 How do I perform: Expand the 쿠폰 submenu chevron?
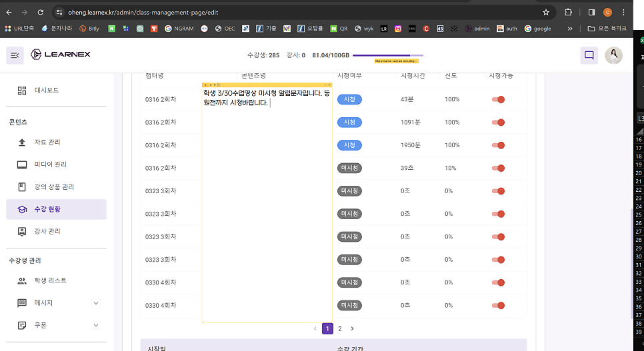(x=96, y=325)
